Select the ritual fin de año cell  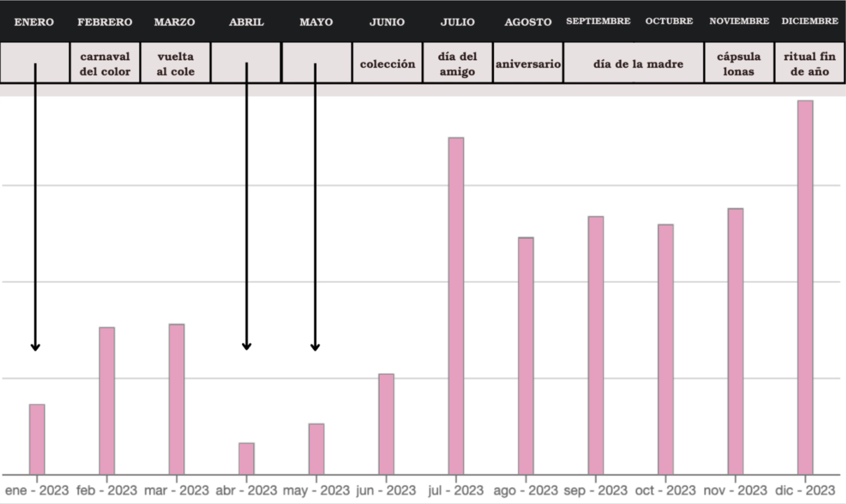tap(810, 63)
